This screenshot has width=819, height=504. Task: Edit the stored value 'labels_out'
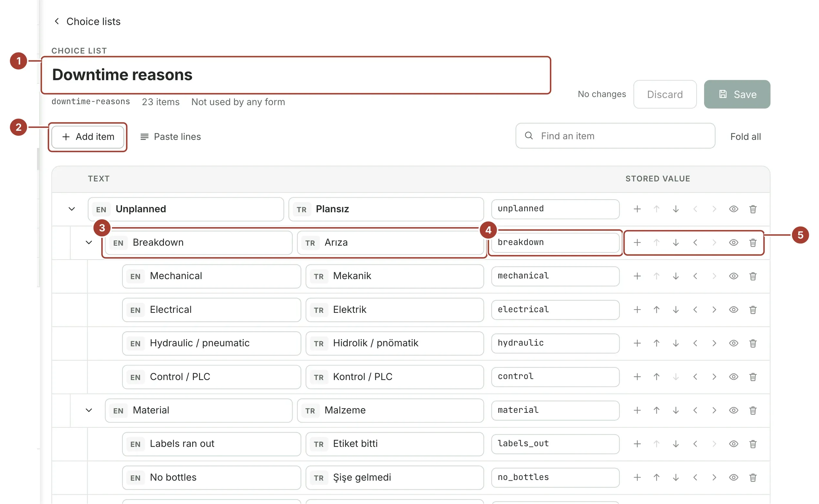(555, 444)
